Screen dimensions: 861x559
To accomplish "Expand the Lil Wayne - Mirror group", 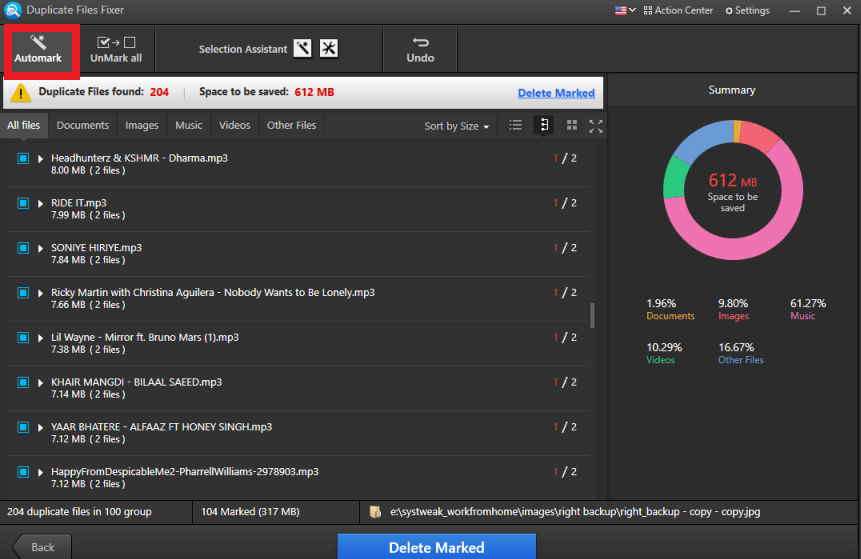I will pos(41,338).
